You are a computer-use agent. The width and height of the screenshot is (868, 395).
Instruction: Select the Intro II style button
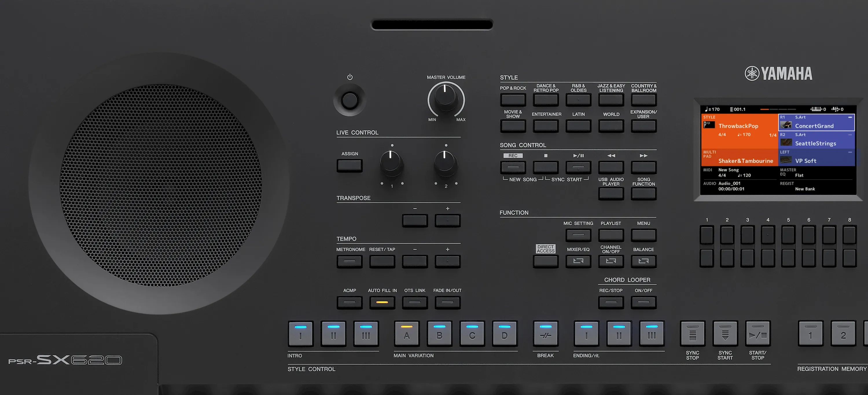333,334
